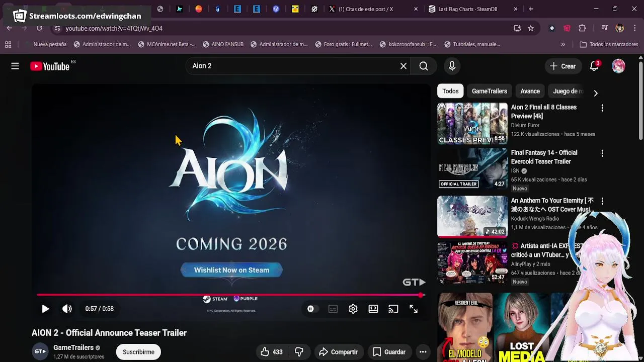Open the YouTube guide hamburger menu
Viewport: 644px width, 362px height.
15,66
